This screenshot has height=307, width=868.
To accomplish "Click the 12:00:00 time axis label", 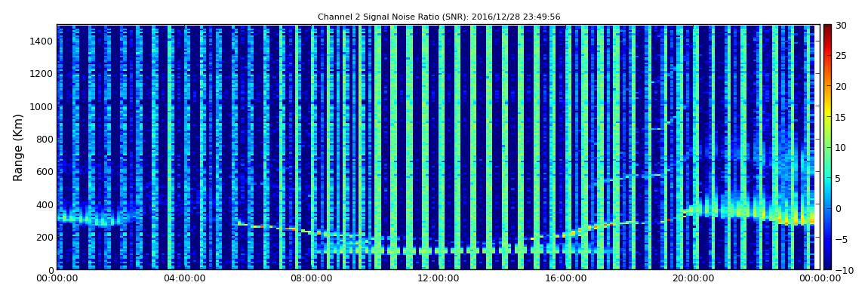I will pos(438,278).
